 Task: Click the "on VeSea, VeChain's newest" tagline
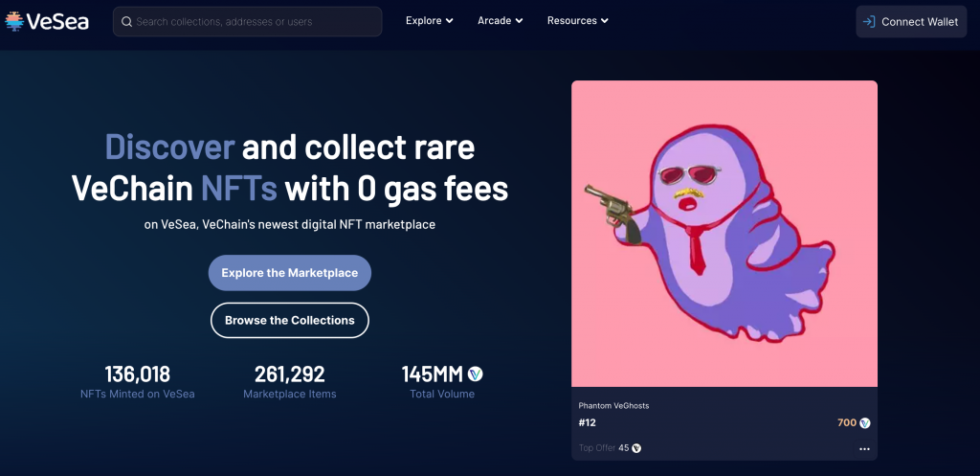pos(289,224)
